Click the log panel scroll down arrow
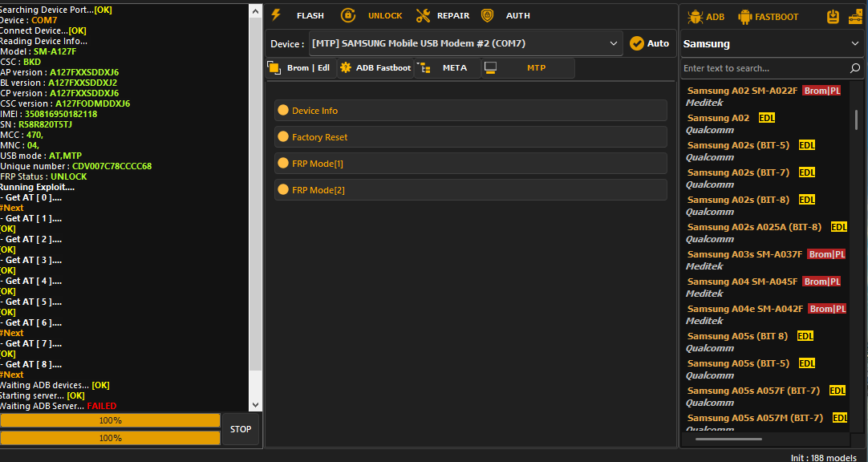Image resolution: width=868 pixels, height=462 pixels. click(x=255, y=404)
